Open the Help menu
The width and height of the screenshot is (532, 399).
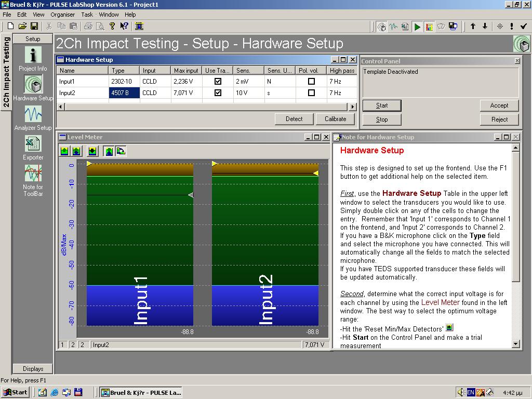130,15
